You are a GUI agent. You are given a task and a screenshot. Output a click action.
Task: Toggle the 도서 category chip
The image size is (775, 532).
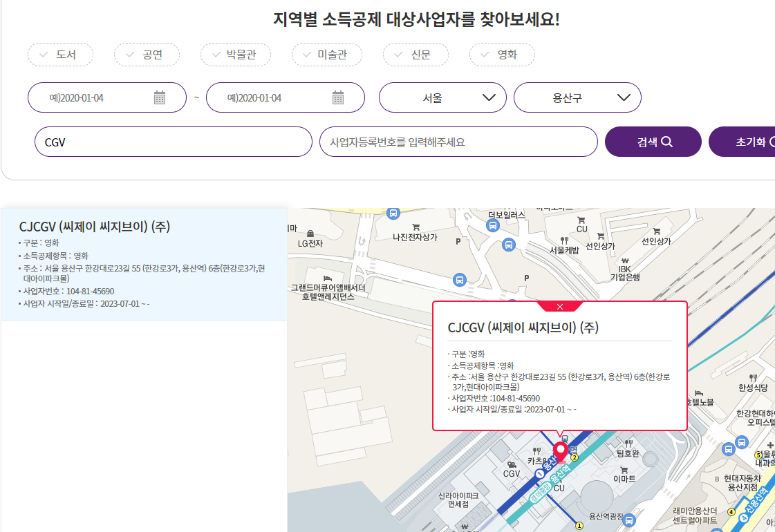click(61, 55)
